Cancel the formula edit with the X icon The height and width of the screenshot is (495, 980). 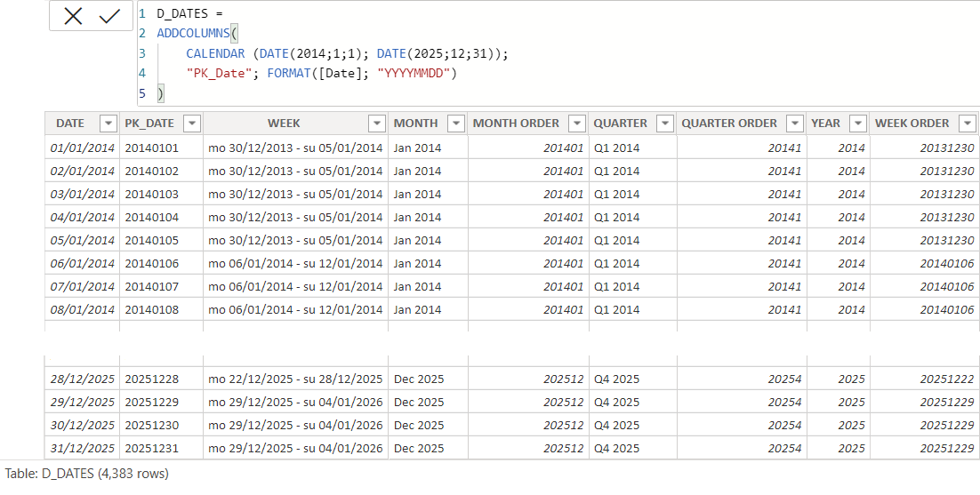tap(73, 16)
